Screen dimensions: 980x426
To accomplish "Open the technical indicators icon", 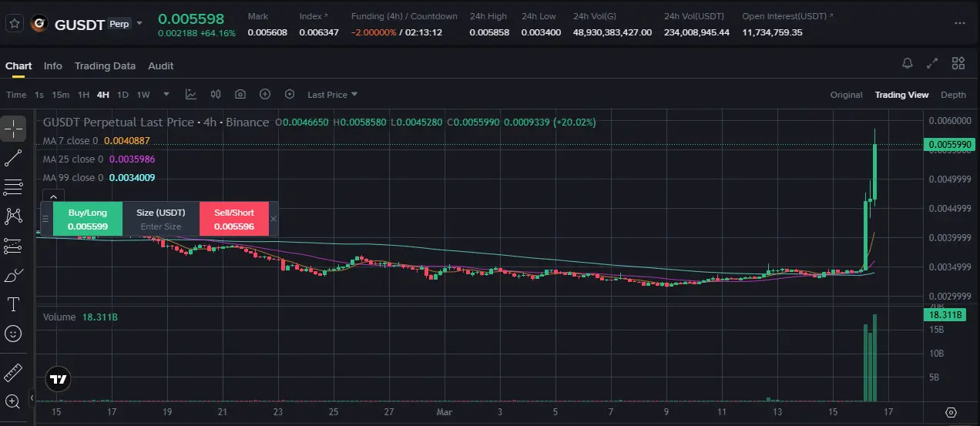I will pos(191,94).
